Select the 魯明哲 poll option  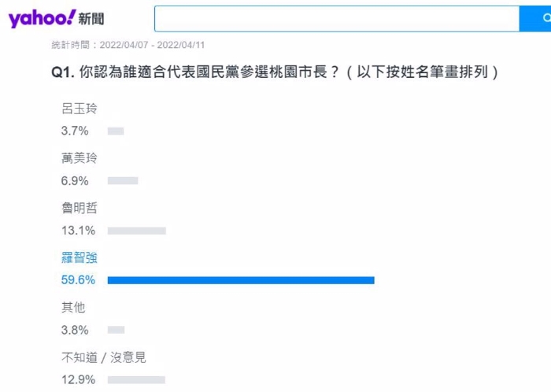pos(80,208)
